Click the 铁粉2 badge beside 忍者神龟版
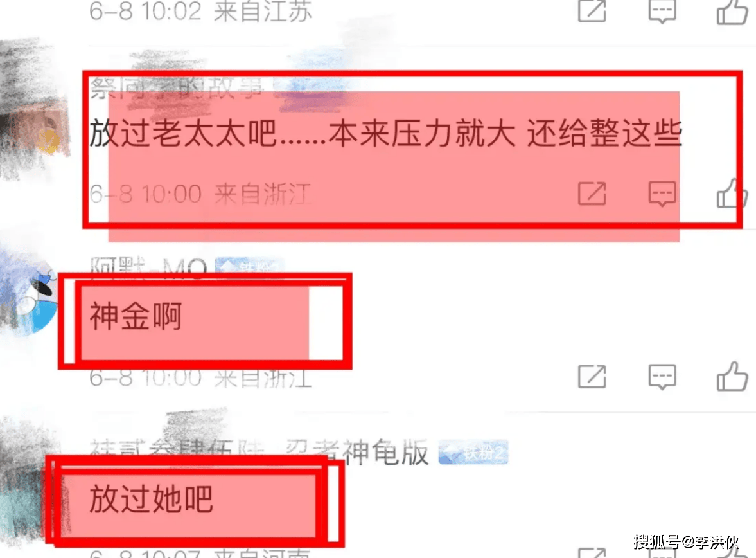Viewport: 756px width, 558px height. pos(473,453)
